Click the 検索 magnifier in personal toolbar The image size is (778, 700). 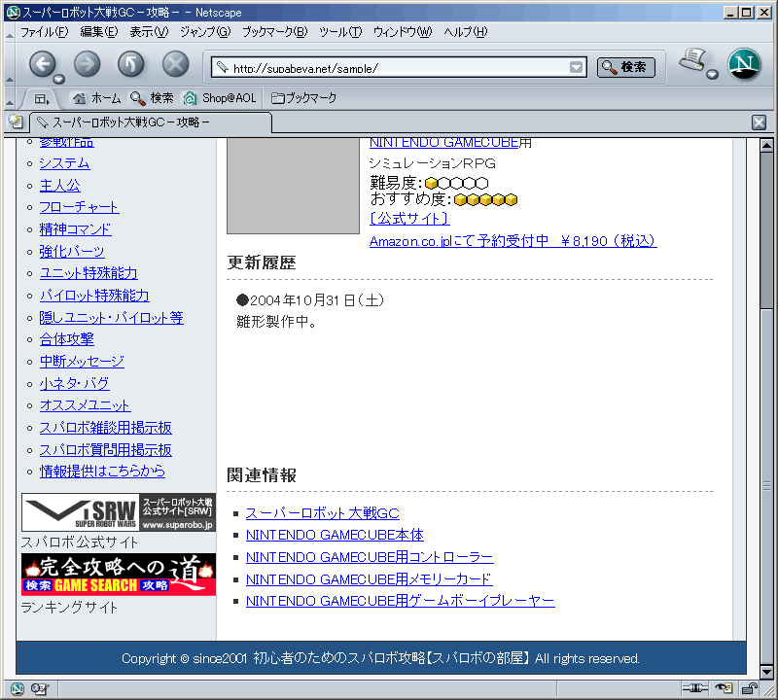pos(137,98)
